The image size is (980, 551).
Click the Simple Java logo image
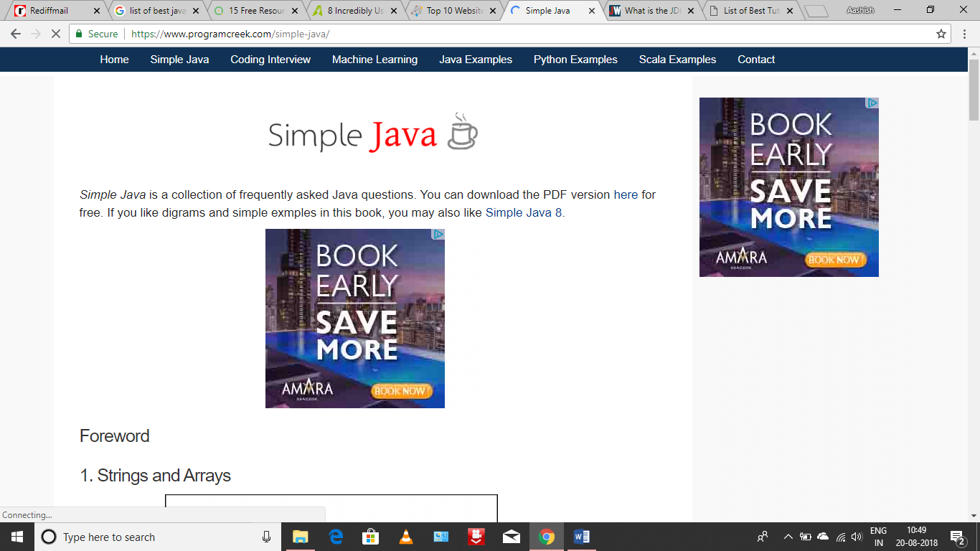(373, 133)
